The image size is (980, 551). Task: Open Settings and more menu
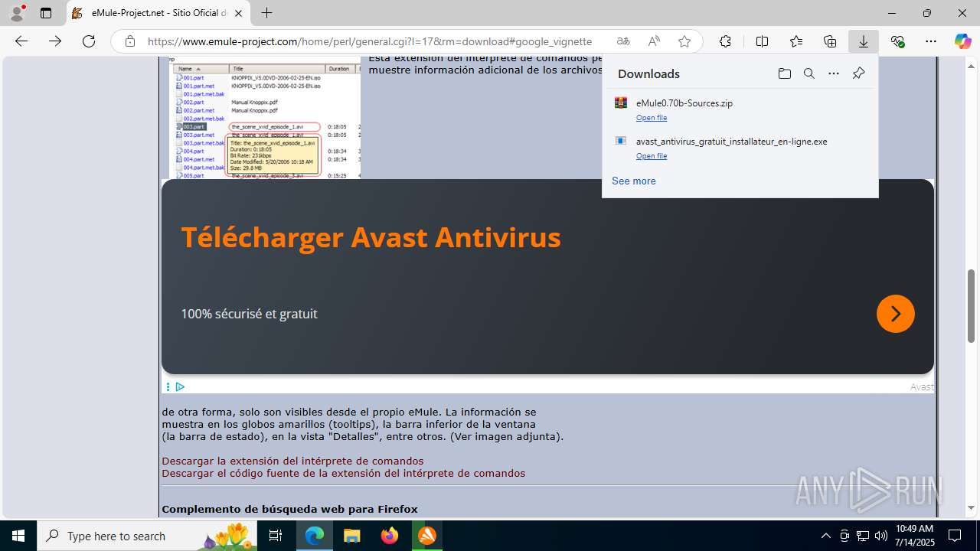click(x=931, y=41)
